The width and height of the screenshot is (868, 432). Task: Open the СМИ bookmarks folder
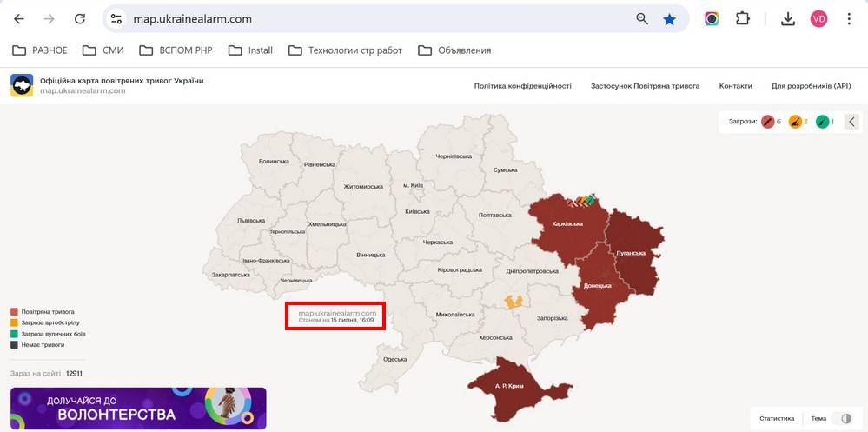[x=103, y=50]
